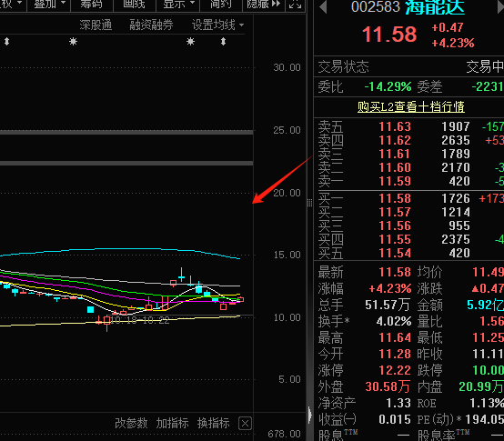The image size is (504, 441).
Task: Click the 最高 value 11.64
Action: tap(395, 337)
